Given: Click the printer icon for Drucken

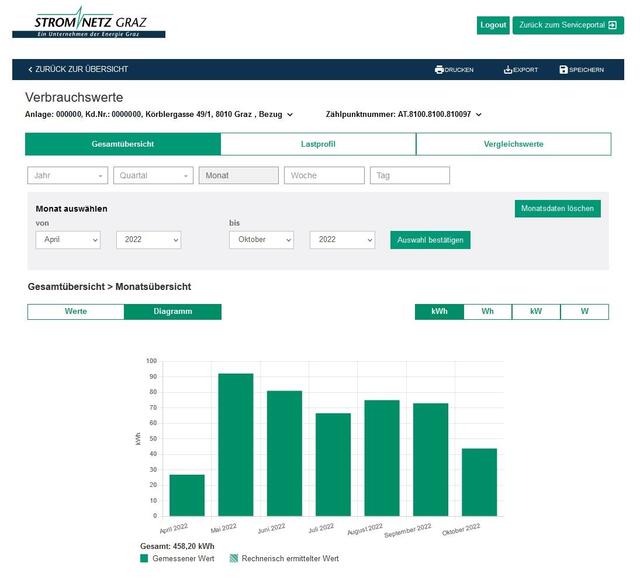Looking at the screenshot, I should coord(439,70).
